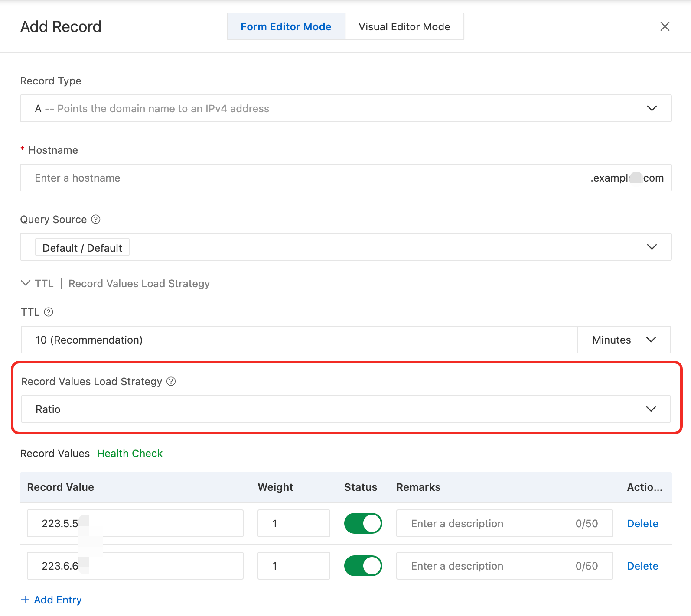Delete the 223.6.6 record entry
The image size is (691, 616).
(642, 566)
